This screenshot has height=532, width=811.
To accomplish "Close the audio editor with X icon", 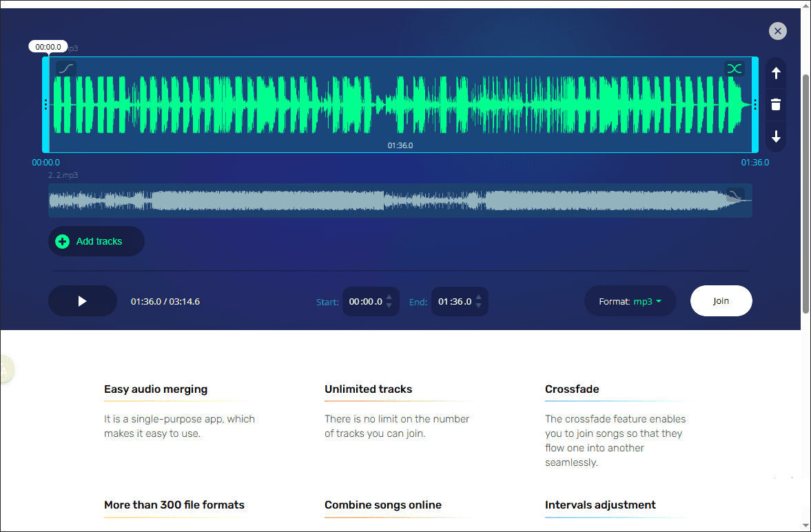I will [777, 31].
